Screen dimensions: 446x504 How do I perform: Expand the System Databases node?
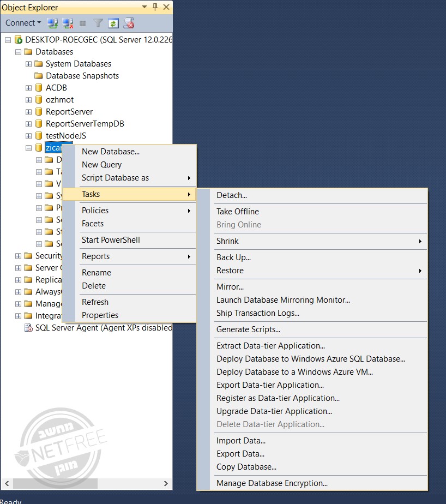(x=28, y=64)
